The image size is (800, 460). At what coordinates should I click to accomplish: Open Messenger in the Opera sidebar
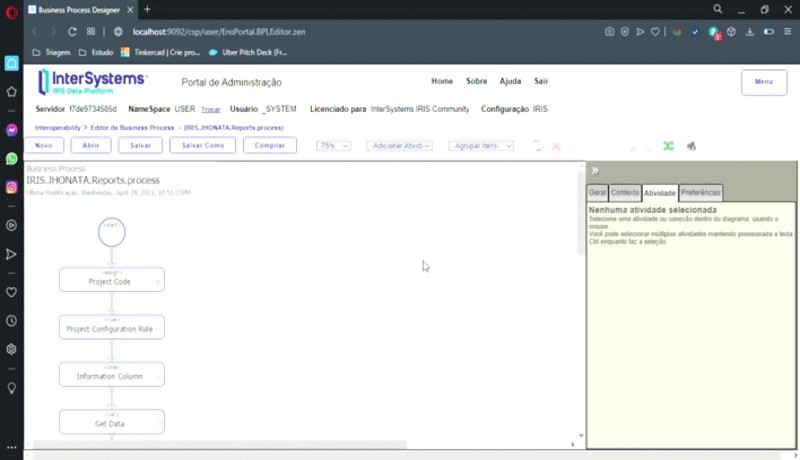pyautogui.click(x=12, y=130)
